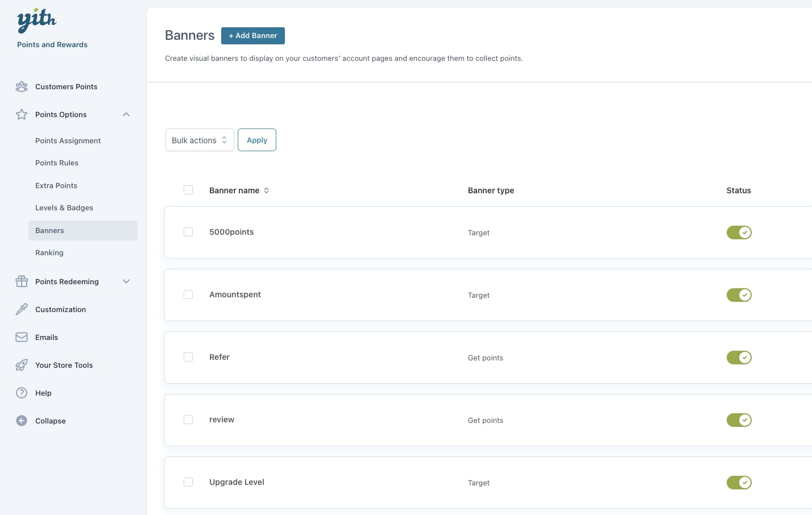Expand the Points Redeeming chevron

click(126, 281)
